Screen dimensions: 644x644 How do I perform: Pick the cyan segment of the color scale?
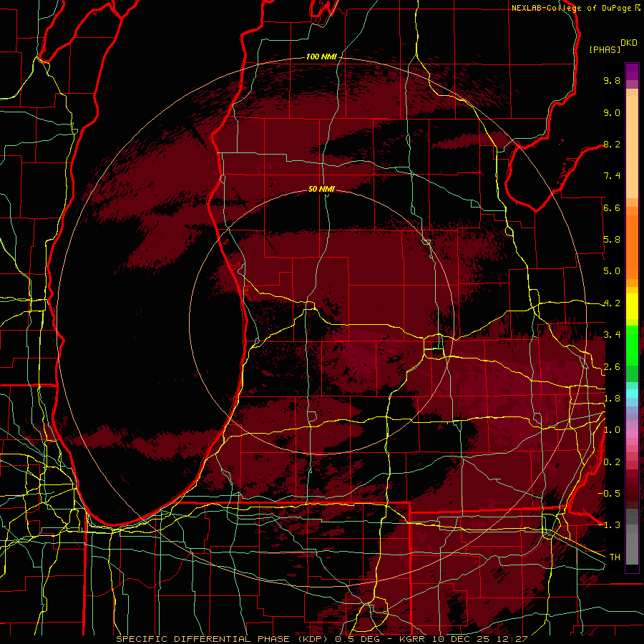(x=632, y=394)
